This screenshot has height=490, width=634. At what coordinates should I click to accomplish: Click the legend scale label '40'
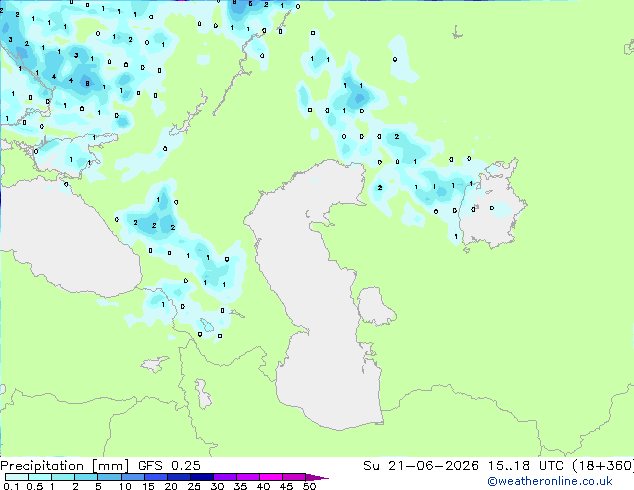263,486
